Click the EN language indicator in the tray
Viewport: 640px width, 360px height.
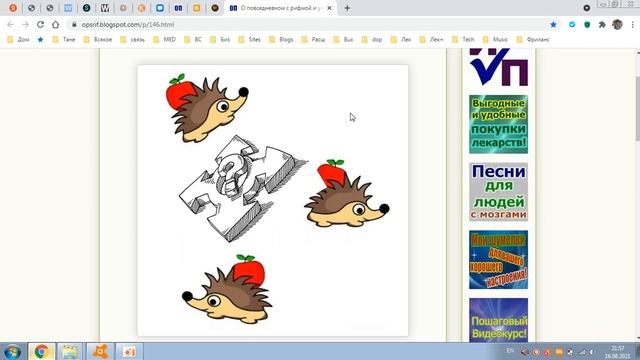coord(510,351)
